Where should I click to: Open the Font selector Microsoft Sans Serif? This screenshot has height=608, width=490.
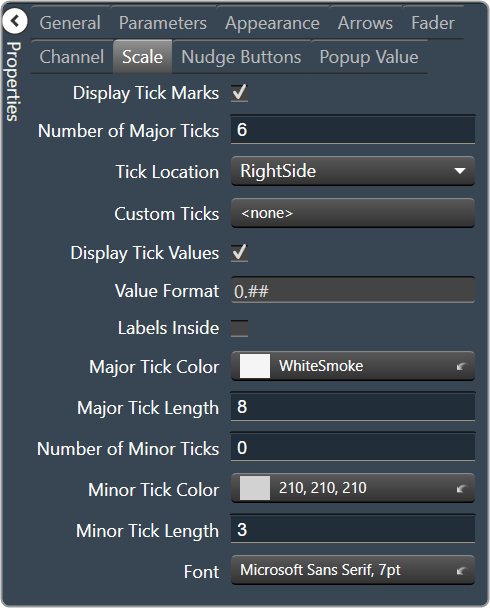(x=353, y=570)
